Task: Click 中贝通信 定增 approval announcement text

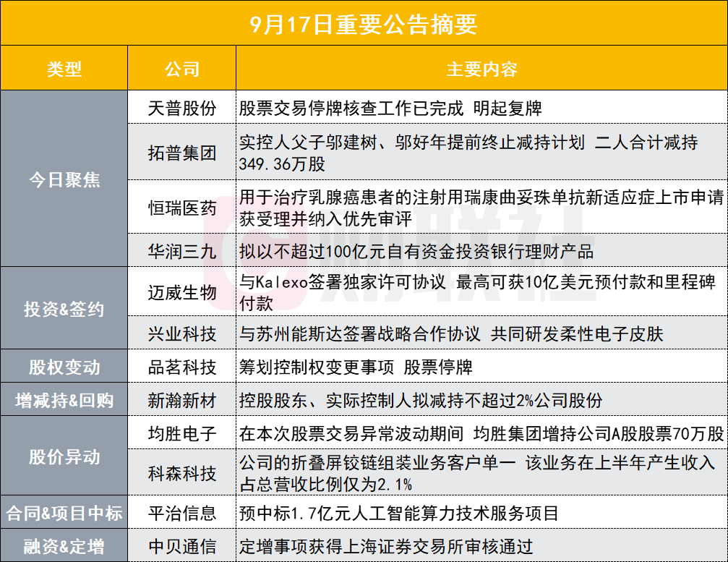Action: click(x=386, y=546)
